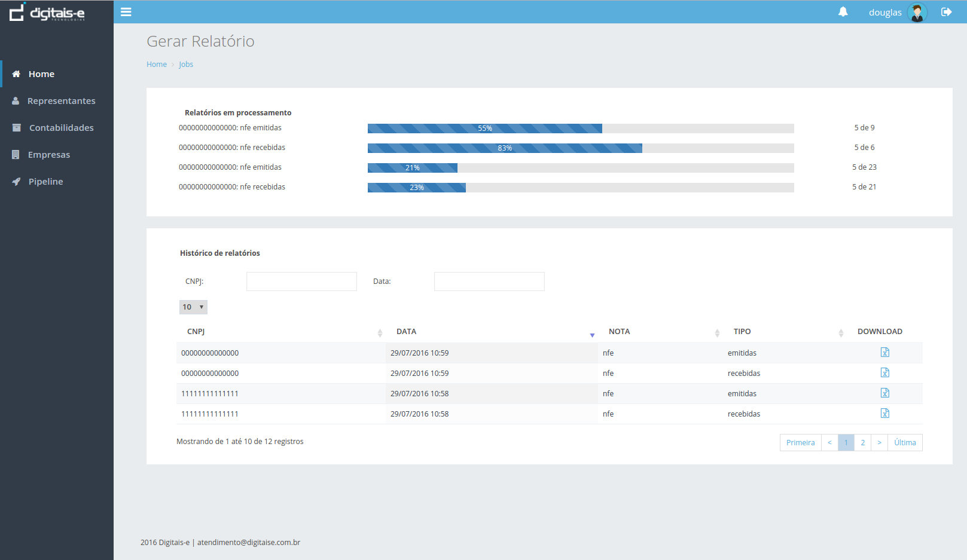This screenshot has width=967, height=560.
Task: Sort table by the DATA column
Action: point(407,332)
